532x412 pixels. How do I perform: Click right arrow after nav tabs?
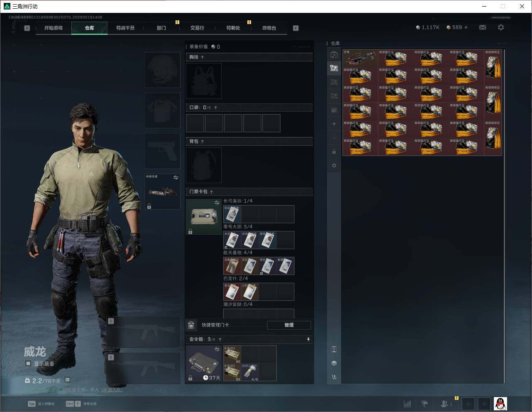pyautogui.click(x=296, y=28)
